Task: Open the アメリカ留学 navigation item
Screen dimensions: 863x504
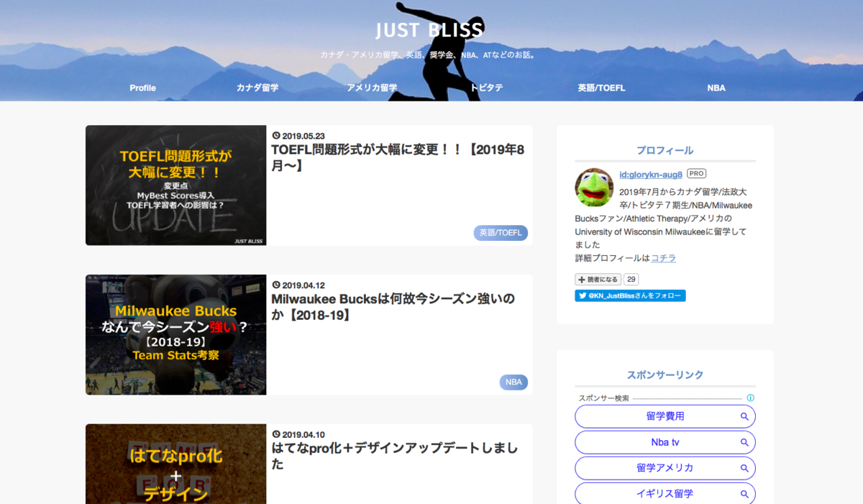Action: [372, 88]
